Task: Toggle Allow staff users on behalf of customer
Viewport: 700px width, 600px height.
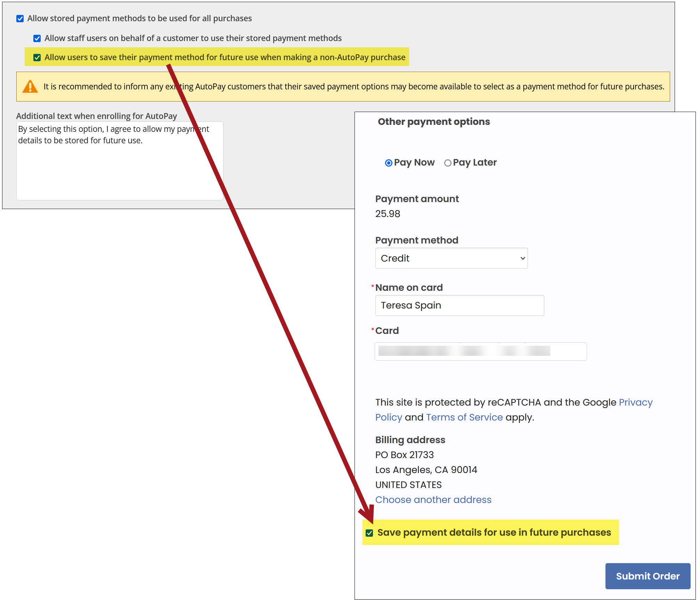Action: pos(37,38)
